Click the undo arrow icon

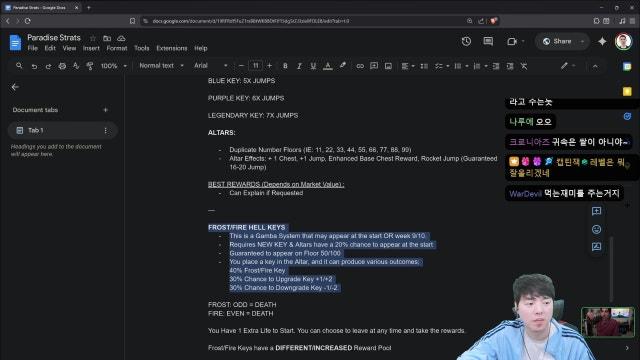tap(34, 66)
